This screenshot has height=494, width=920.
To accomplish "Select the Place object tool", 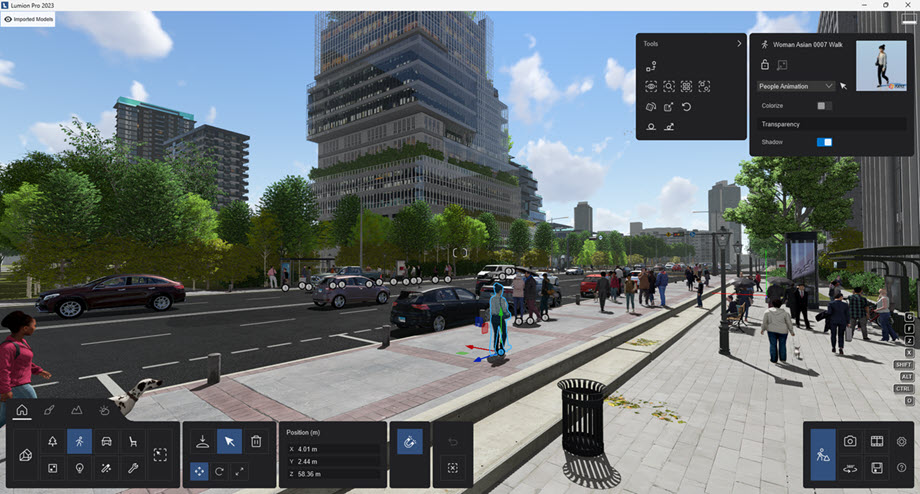I will 202,441.
